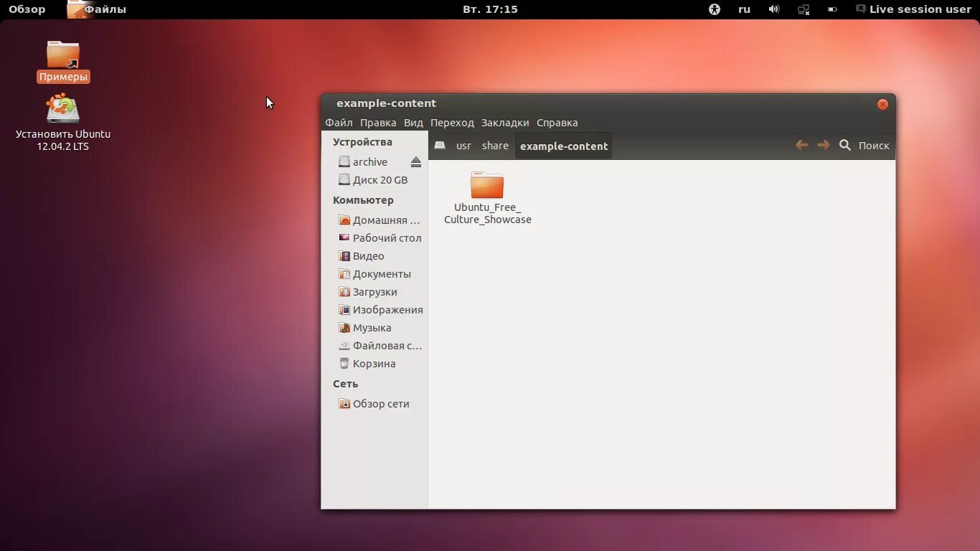Go to Загрузки in sidebar
Image resolution: width=980 pixels, height=551 pixels.
point(374,292)
